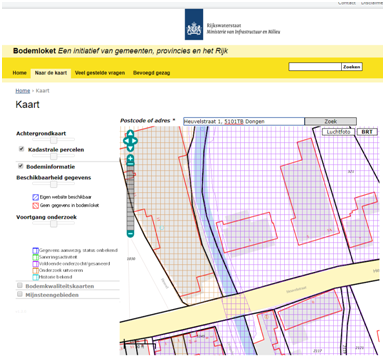Click the 'Geen gegevens in bodemloket' legend icon
The height and width of the screenshot is (364, 385).
pyautogui.click(x=36, y=206)
